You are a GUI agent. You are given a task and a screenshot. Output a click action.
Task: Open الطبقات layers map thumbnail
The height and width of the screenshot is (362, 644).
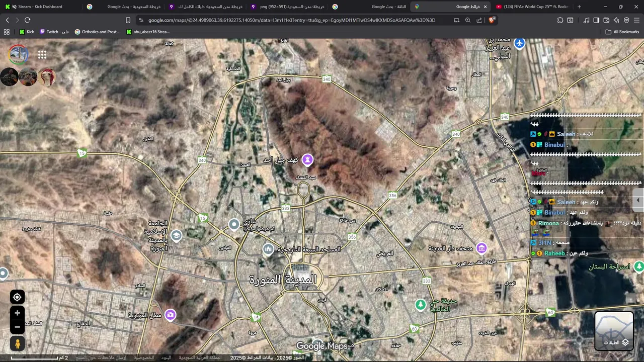click(x=614, y=331)
